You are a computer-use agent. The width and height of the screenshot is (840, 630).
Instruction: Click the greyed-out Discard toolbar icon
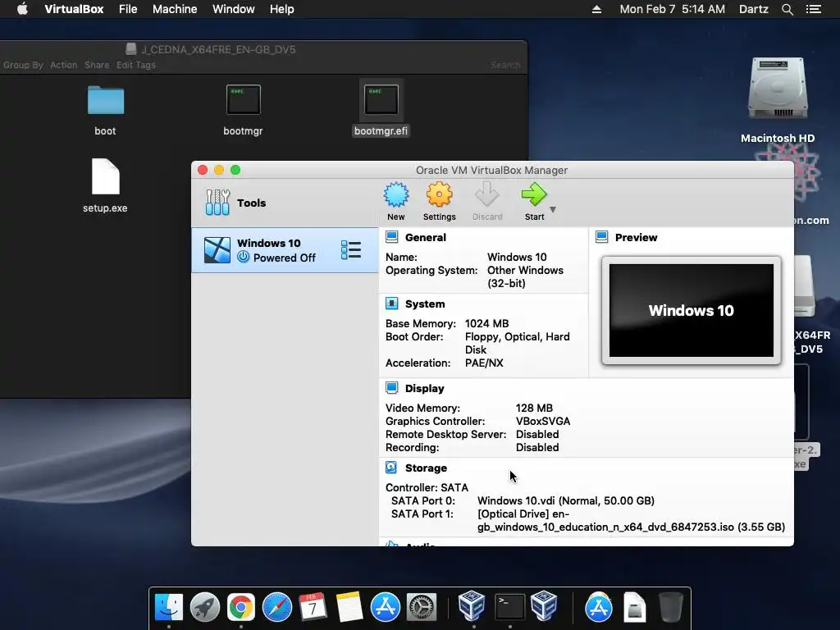[x=487, y=195]
